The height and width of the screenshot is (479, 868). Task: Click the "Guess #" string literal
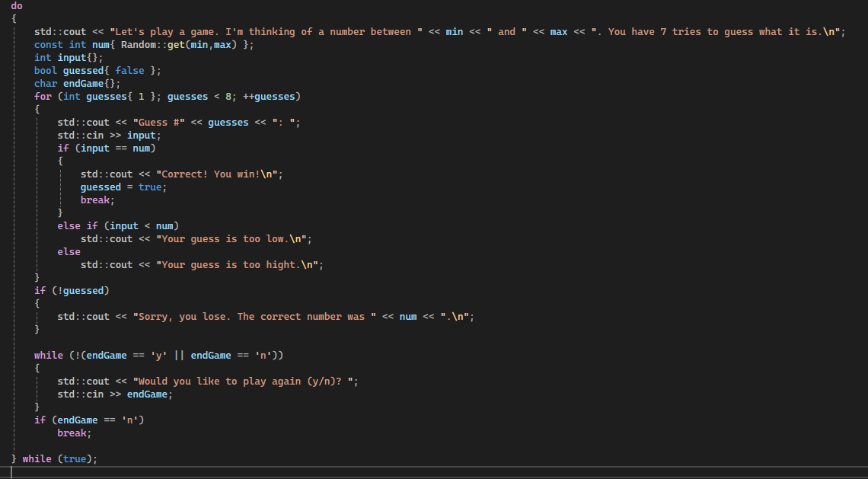[158, 123]
